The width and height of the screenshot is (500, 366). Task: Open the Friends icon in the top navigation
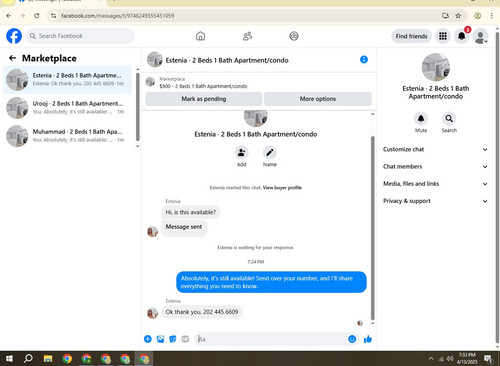247,36
